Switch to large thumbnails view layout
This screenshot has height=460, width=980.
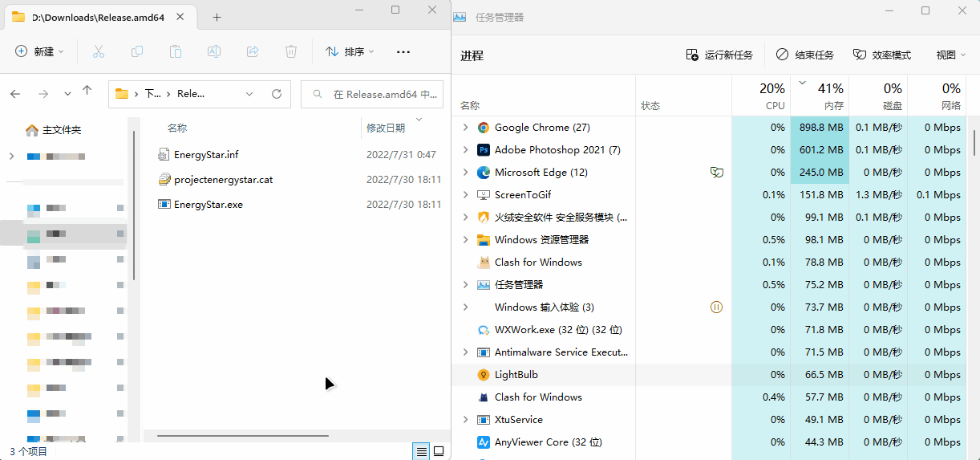[439, 451]
